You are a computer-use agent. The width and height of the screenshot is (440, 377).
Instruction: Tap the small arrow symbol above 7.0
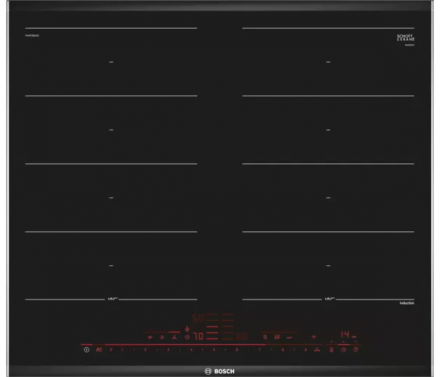187,329
